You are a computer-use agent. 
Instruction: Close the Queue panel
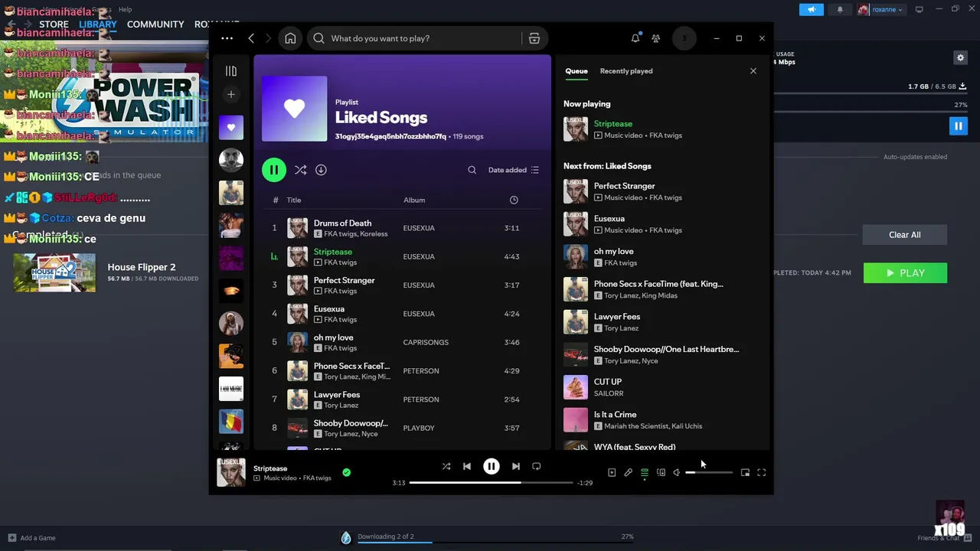coord(753,71)
